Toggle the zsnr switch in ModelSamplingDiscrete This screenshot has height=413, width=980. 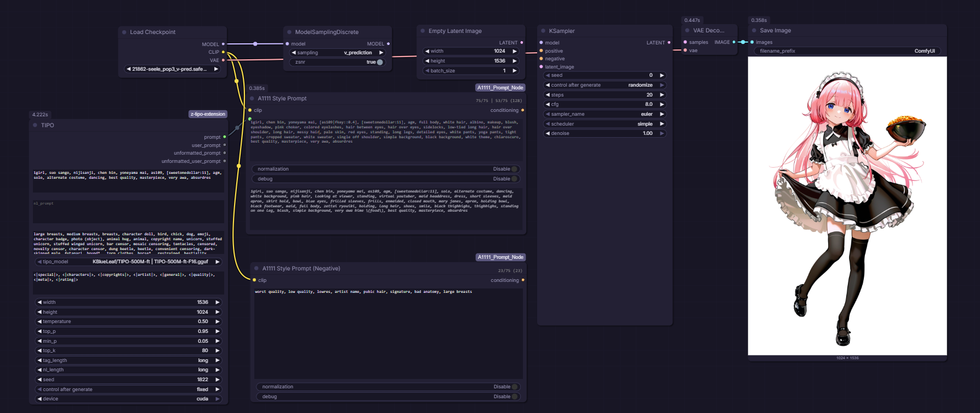[x=380, y=62]
